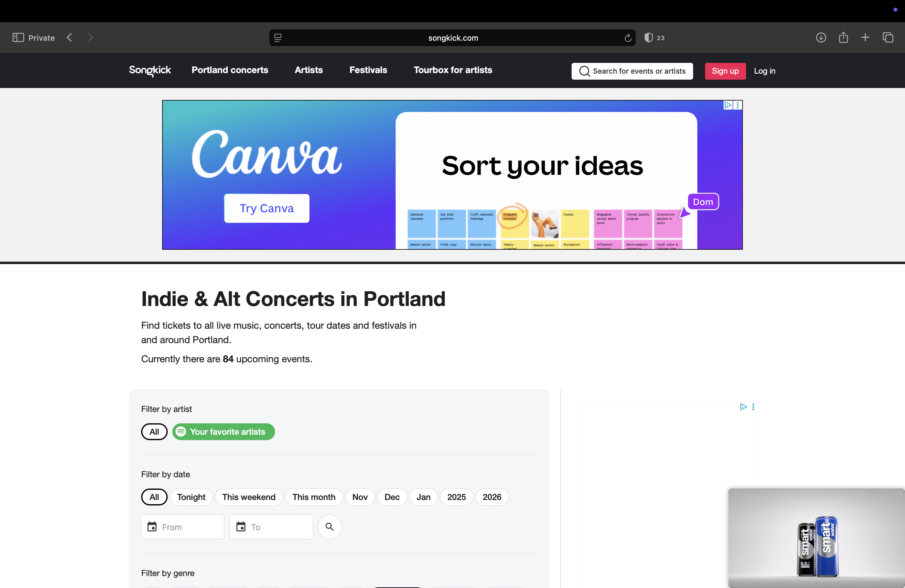
Task: Show the tab overview icon
Action: coord(888,38)
